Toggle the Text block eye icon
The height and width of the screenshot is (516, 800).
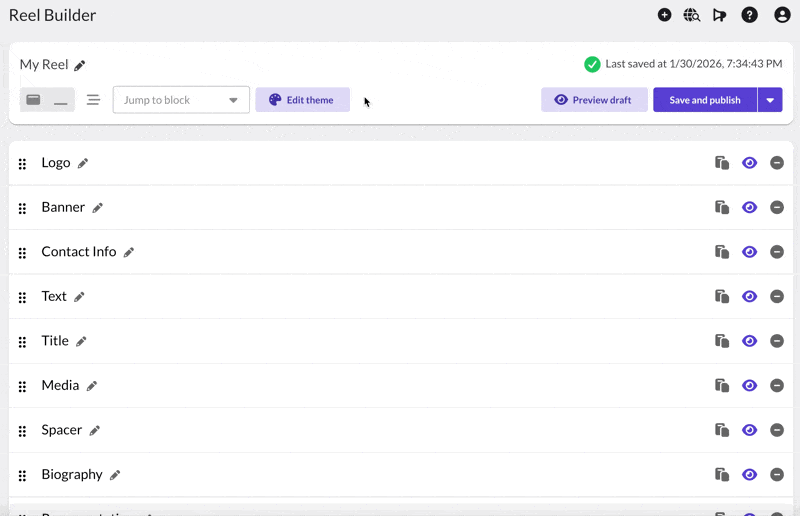tap(749, 296)
